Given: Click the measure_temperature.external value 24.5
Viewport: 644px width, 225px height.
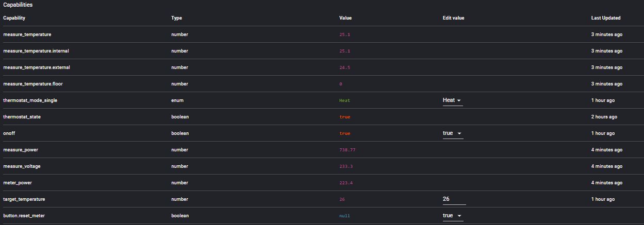Looking at the screenshot, I should click(x=344, y=67).
